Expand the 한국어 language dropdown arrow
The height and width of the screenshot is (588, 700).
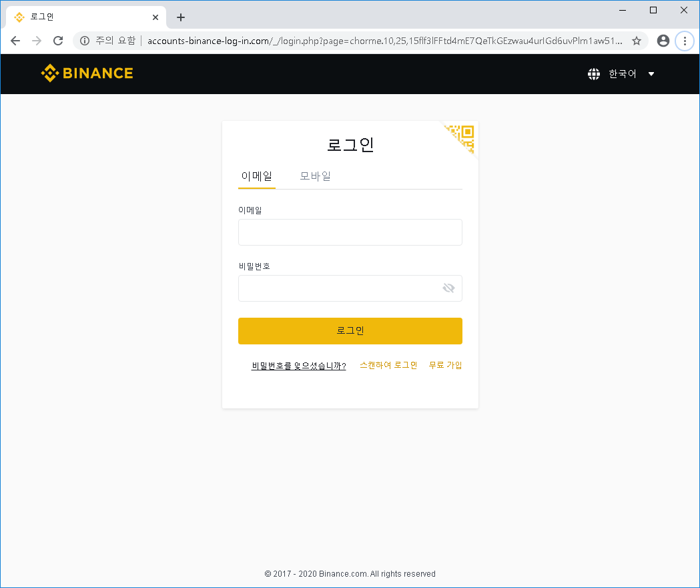click(x=651, y=74)
